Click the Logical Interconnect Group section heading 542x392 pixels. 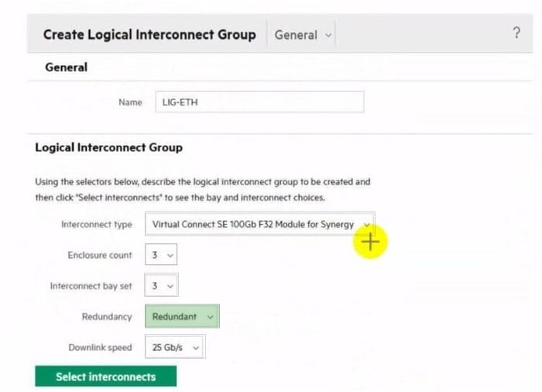(108, 147)
